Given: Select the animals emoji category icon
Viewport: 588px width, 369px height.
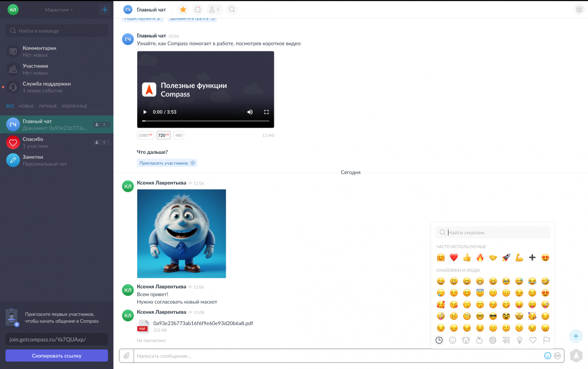Looking at the screenshot, I should click(x=466, y=340).
